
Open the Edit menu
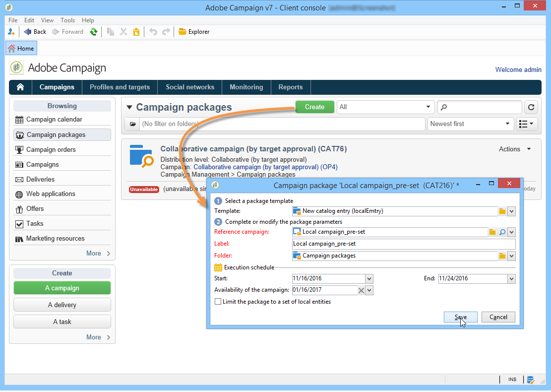pos(29,20)
